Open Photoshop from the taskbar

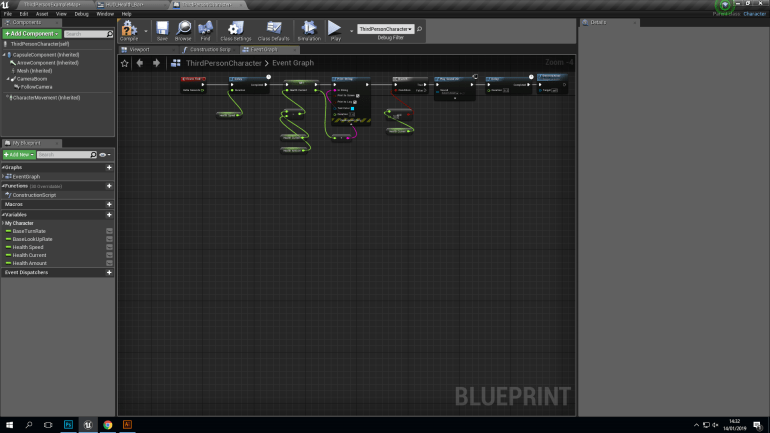(68, 425)
